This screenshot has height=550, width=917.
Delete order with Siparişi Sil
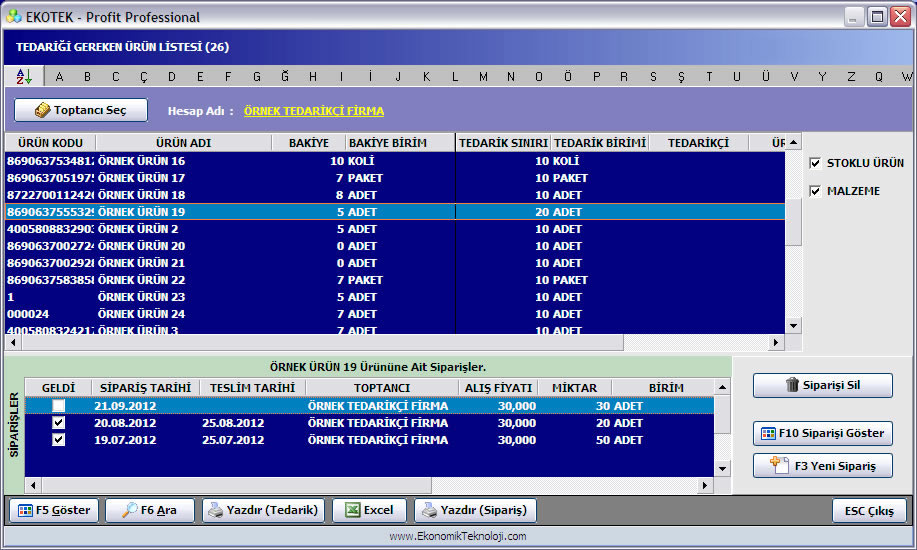click(823, 385)
